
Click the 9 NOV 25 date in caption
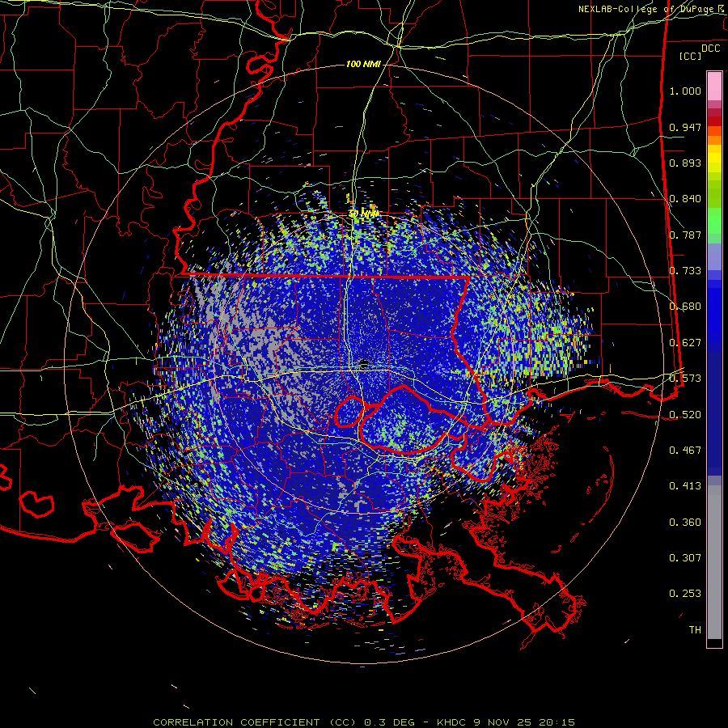tap(503, 722)
